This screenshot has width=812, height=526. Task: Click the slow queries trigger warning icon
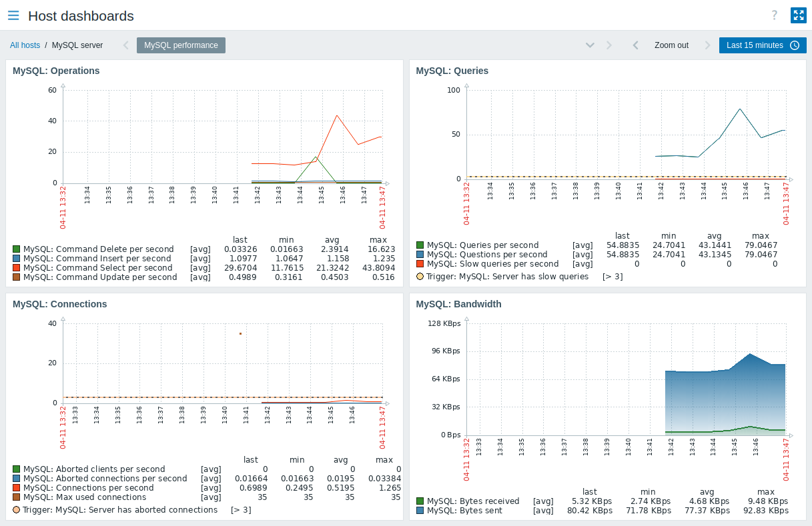click(x=420, y=276)
